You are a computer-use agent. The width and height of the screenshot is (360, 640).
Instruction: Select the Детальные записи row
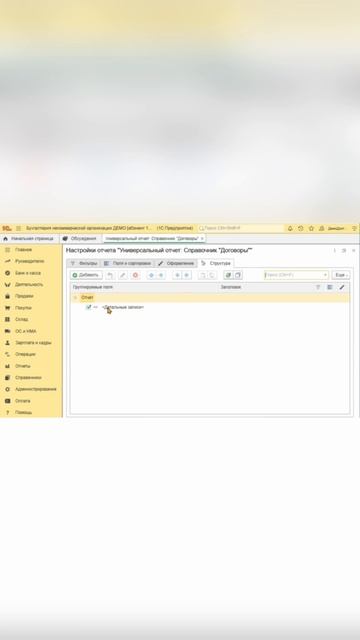(x=210, y=307)
